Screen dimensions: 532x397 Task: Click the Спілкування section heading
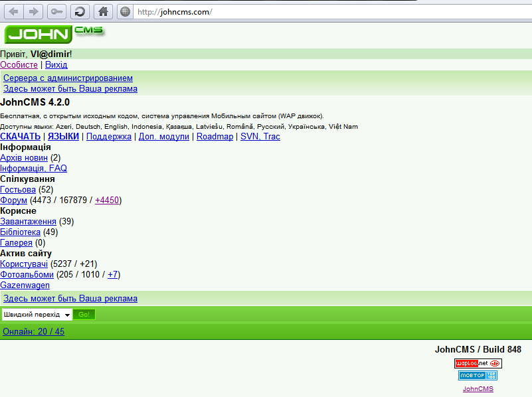tap(27, 179)
